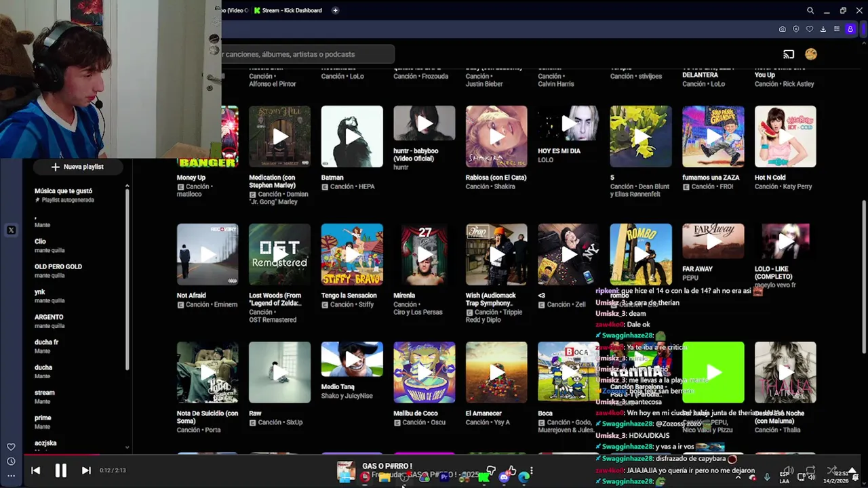Play the Not Afraid Eminem thumbnail
This screenshot has width=868, height=488.
tap(208, 254)
